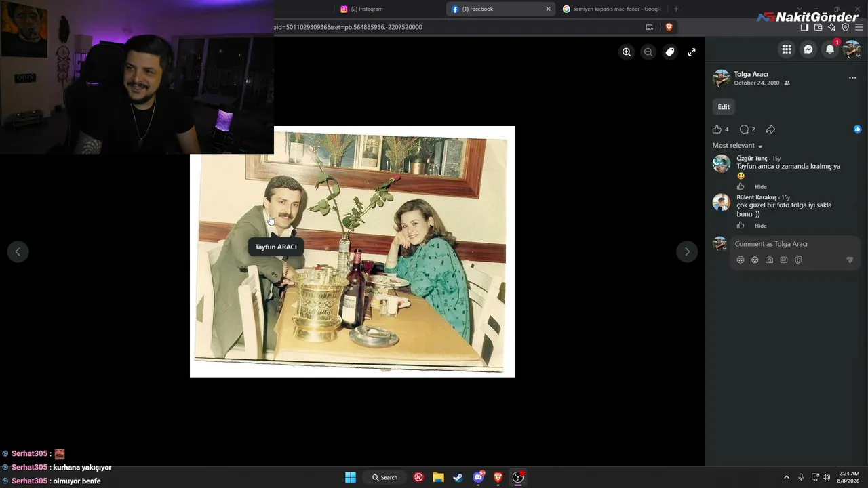Show hidden system tray icons
868x488 pixels.
point(787,477)
